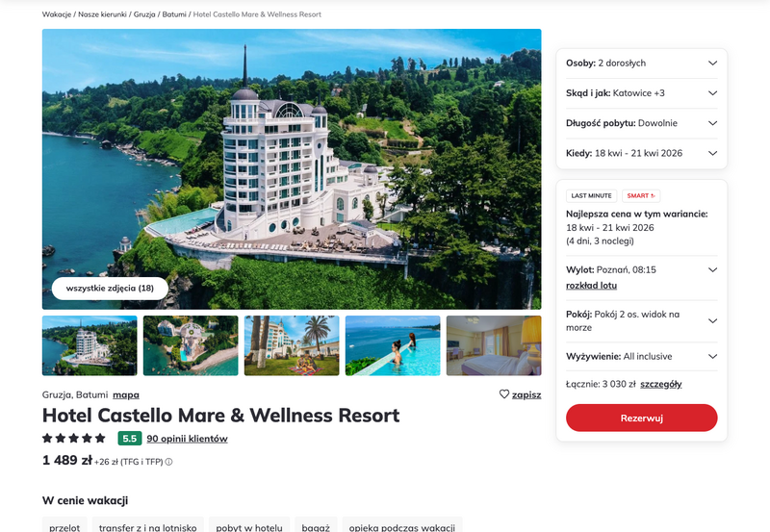Open the szczegóły price details link

click(661, 384)
